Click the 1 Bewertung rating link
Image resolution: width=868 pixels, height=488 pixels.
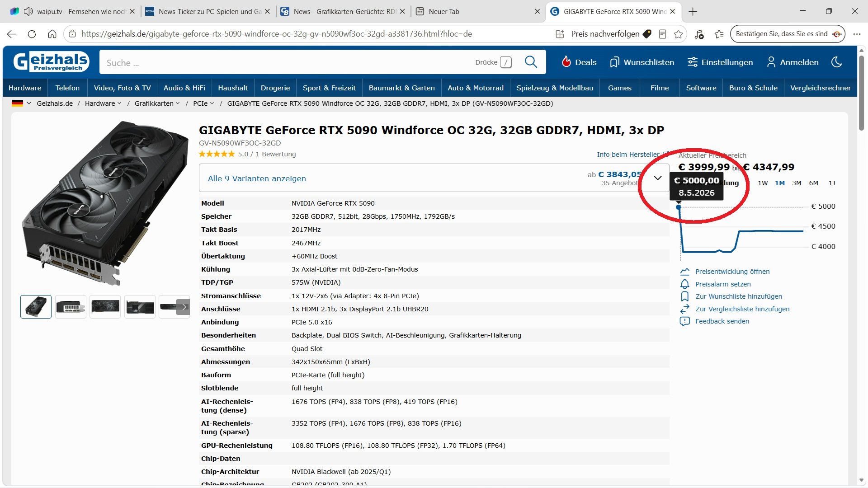point(276,154)
